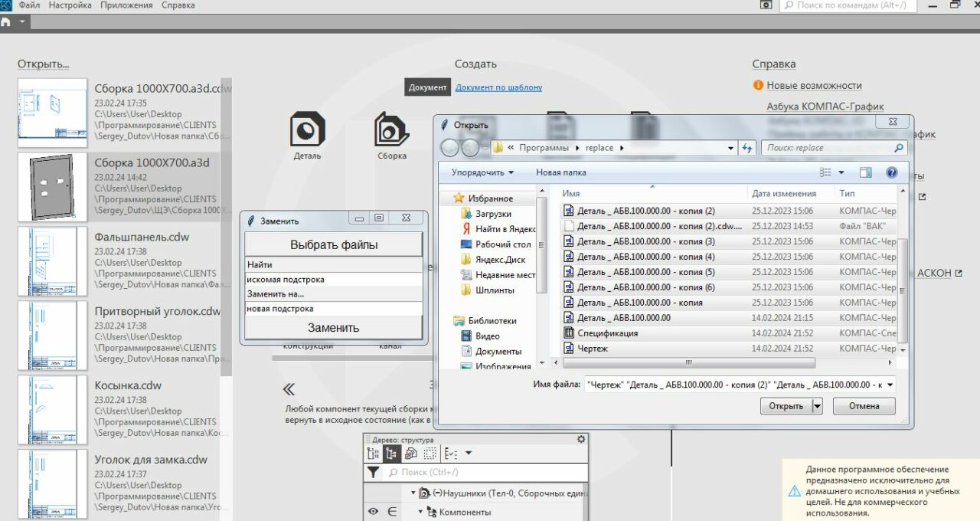The height and width of the screenshot is (521, 980).
Task: Select the Документ tab under Создать
Action: coord(427,87)
